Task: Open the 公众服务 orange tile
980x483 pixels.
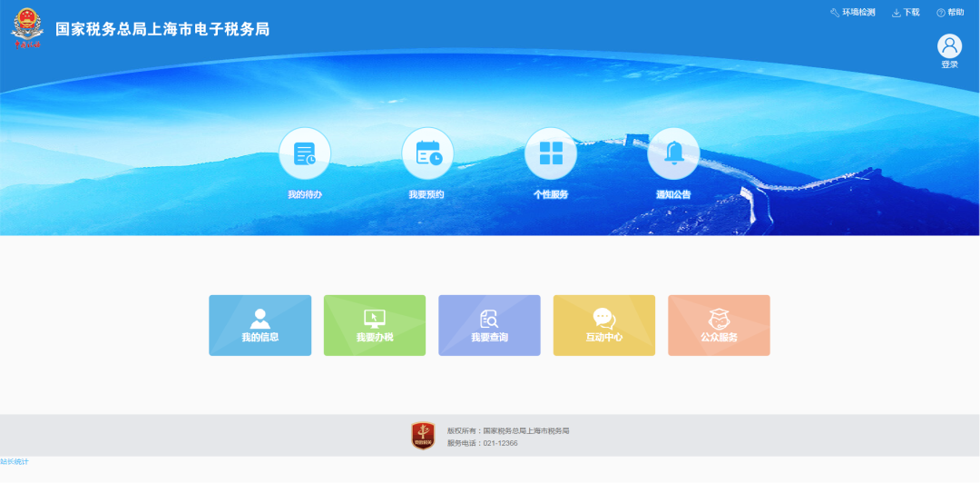Action: click(719, 325)
